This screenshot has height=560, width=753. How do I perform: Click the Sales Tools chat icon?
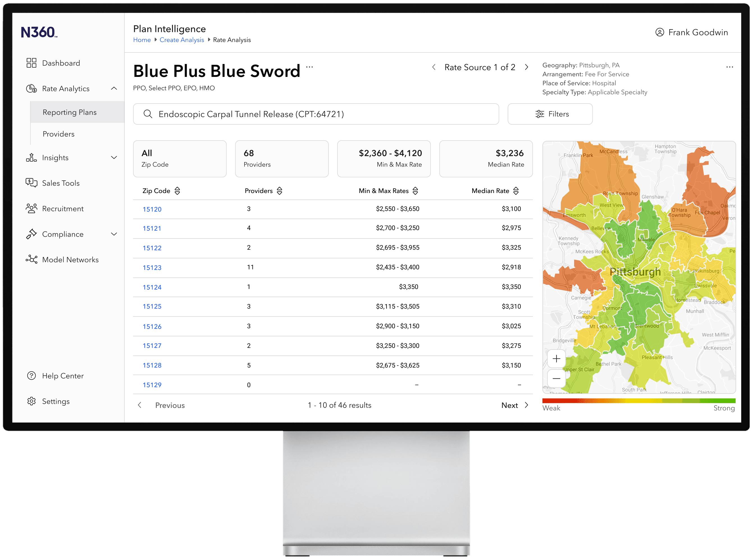click(x=31, y=183)
